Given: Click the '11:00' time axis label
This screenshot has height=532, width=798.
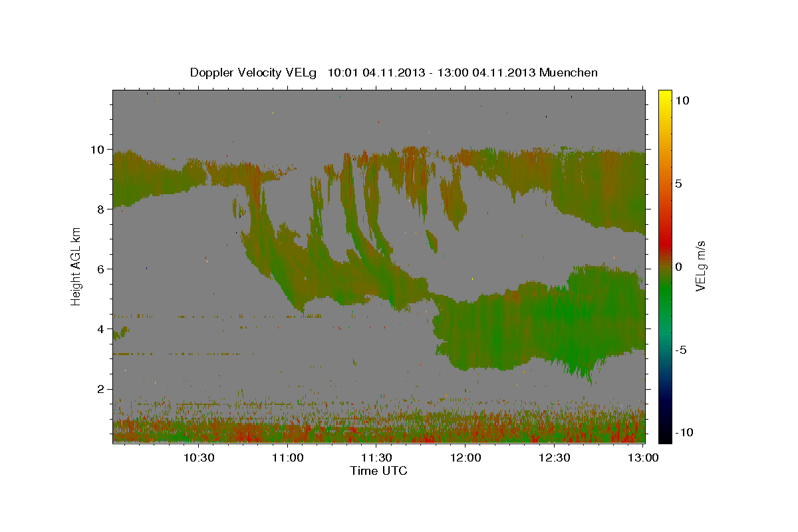Looking at the screenshot, I should pyautogui.click(x=288, y=458).
